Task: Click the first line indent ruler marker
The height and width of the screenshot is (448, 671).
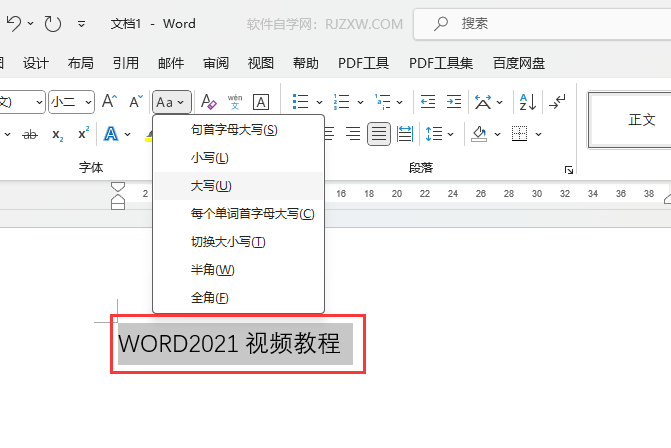Action: [x=118, y=187]
